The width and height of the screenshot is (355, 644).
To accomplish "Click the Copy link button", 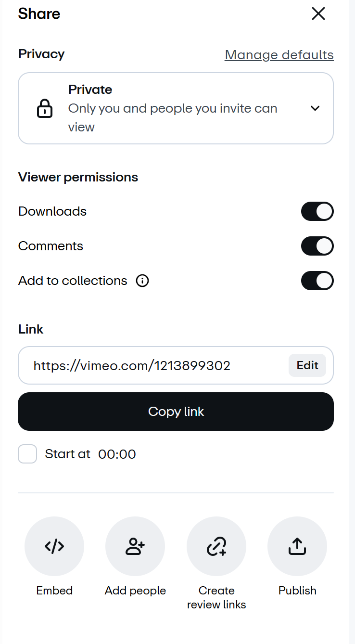I will pos(176,412).
